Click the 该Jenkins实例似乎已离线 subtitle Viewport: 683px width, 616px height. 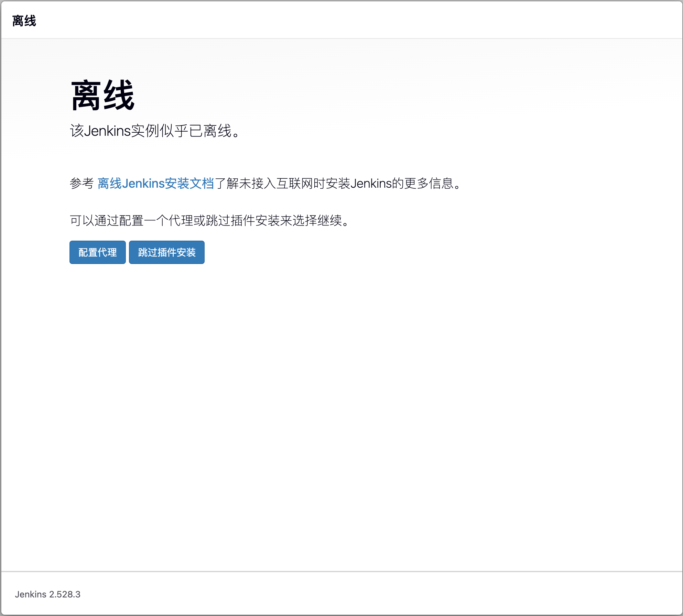tap(155, 131)
